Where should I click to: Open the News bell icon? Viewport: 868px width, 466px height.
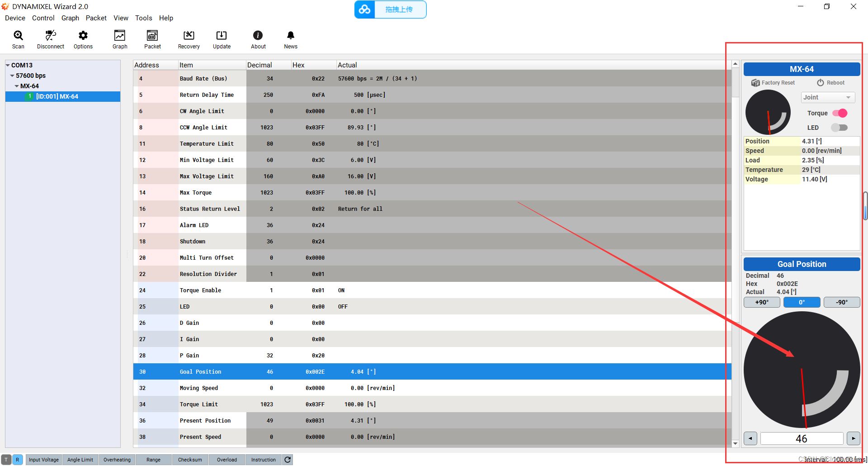pos(291,39)
